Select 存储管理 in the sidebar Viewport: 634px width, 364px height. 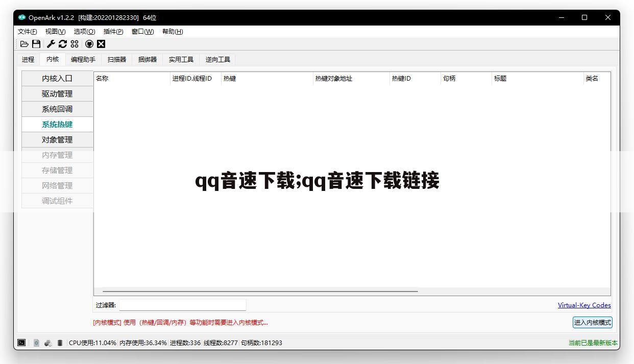57,170
